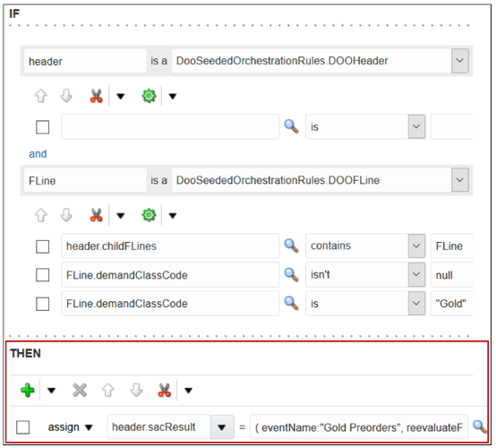Click the FLine value field after contains
Screen dimensions: 496x448
[x=452, y=246]
